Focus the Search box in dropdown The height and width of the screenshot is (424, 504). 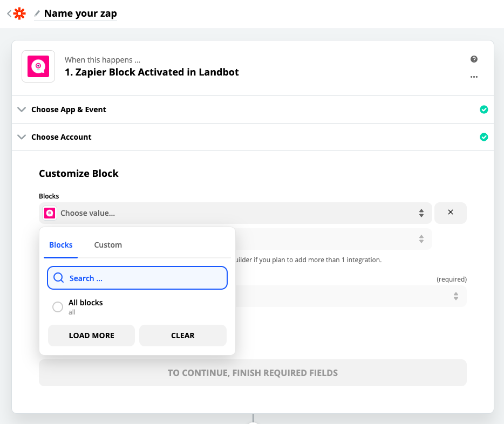tap(137, 278)
